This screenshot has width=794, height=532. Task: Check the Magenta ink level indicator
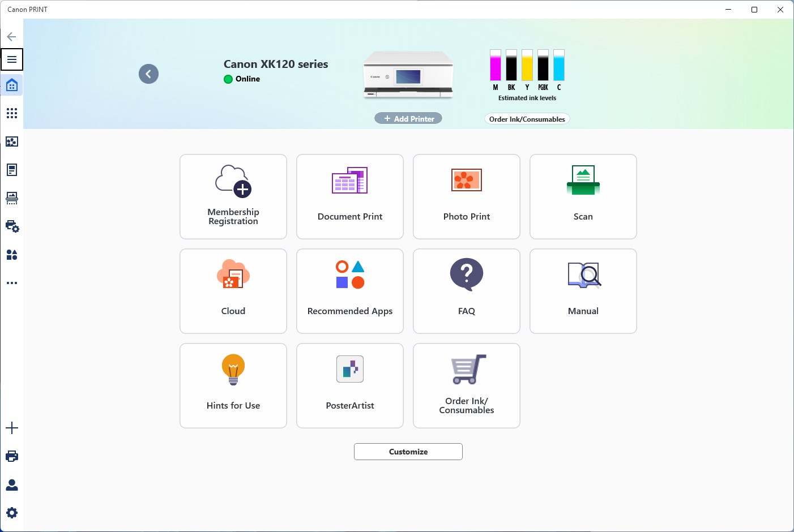(495, 67)
